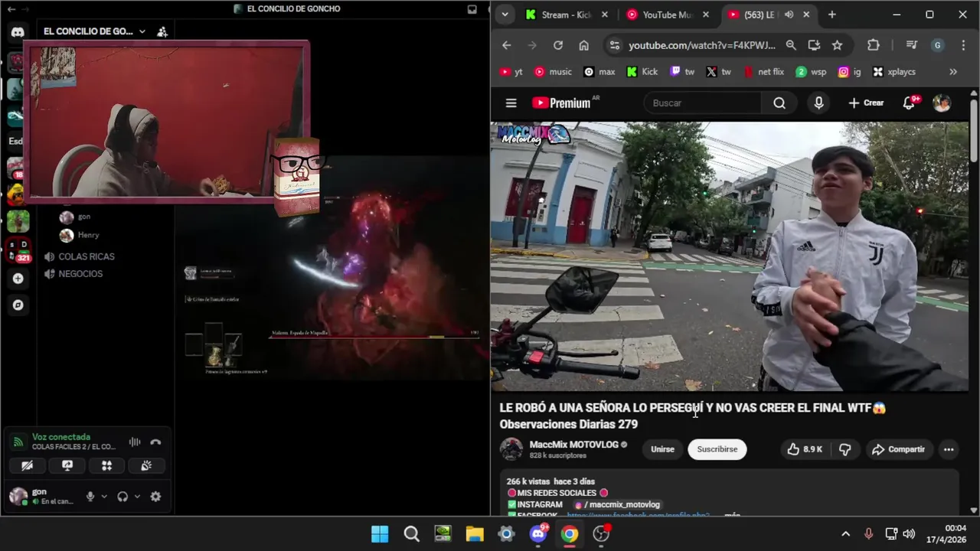The height and width of the screenshot is (551, 980).
Task: Select user Henry in voice channel
Action: click(80, 235)
